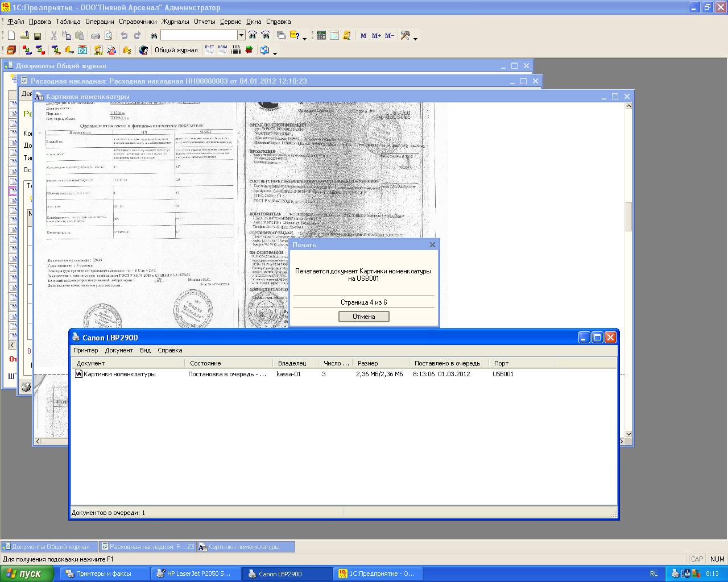Click the Undo arrow icon
The image size is (728, 582).
(124, 35)
